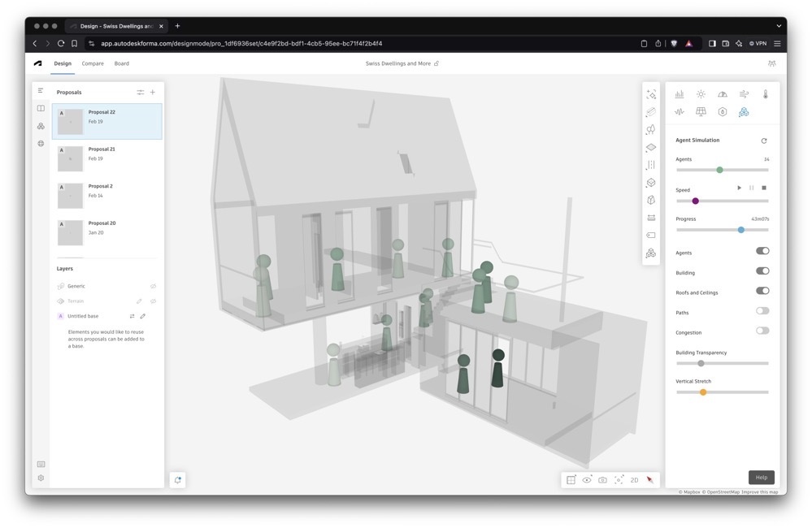Turn off the Agents toggle
This screenshot has height=528, width=812.
(762, 252)
